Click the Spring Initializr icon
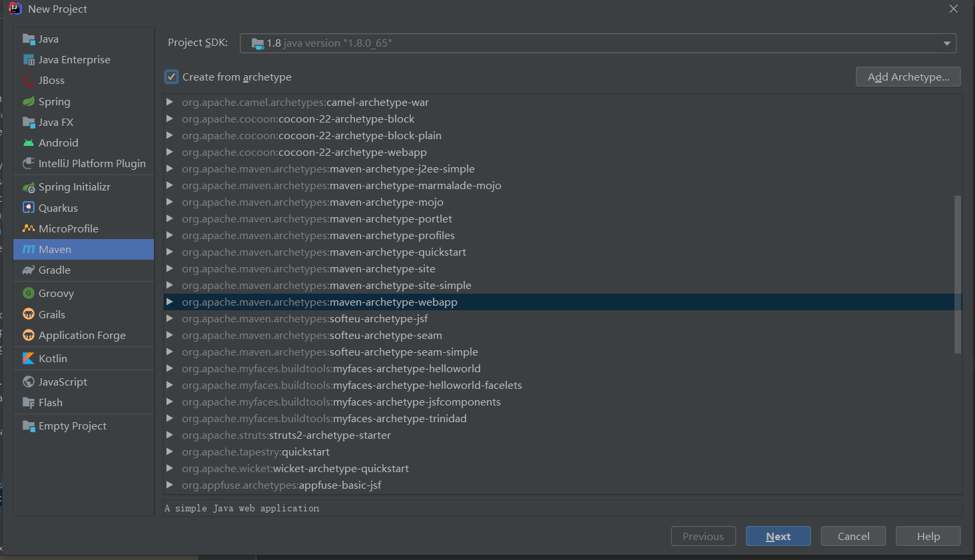 [x=29, y=187]
